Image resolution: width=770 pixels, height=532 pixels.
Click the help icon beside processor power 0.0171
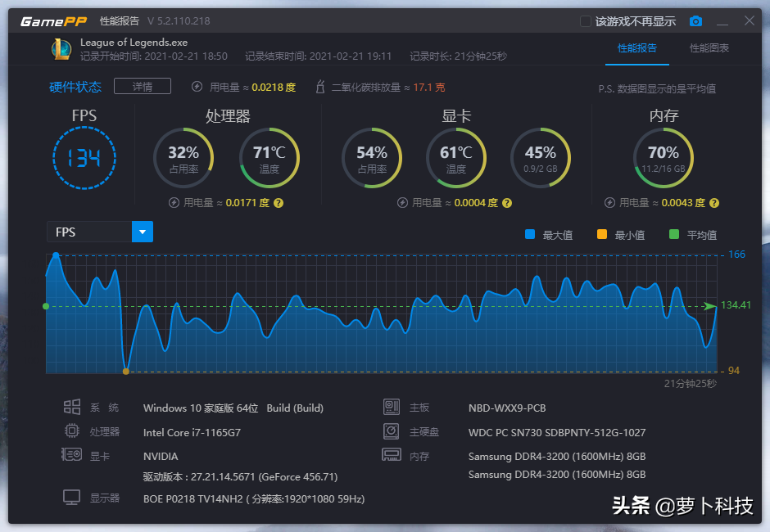279,203
